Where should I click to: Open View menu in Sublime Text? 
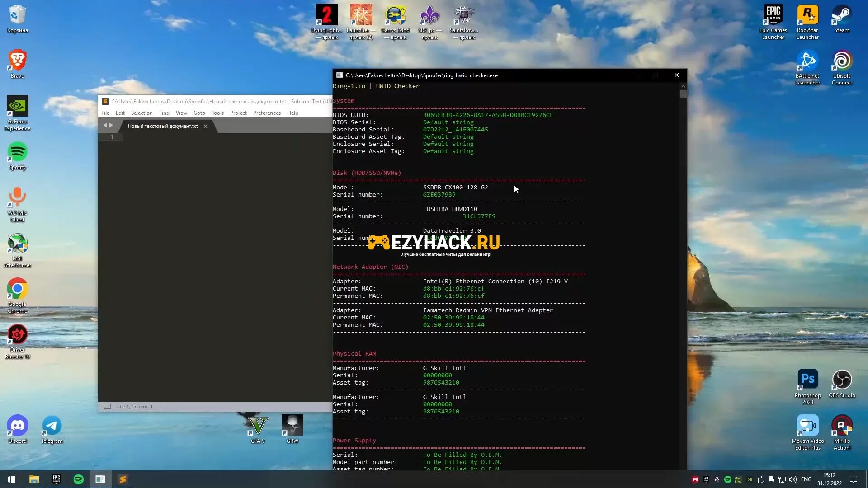point(181,113)
